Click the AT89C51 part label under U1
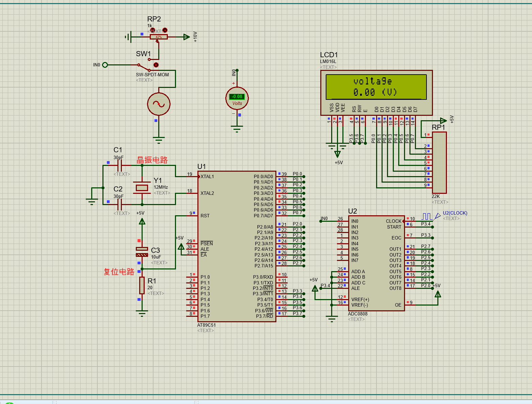The image size is (532, 404). 206,325
